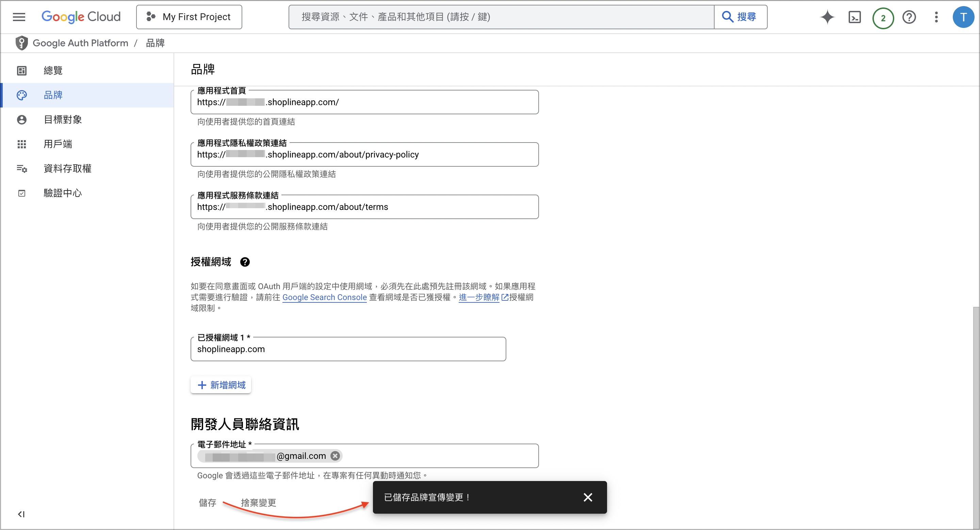Edit the 應用程式首頁 URL field

coord(364,102)
